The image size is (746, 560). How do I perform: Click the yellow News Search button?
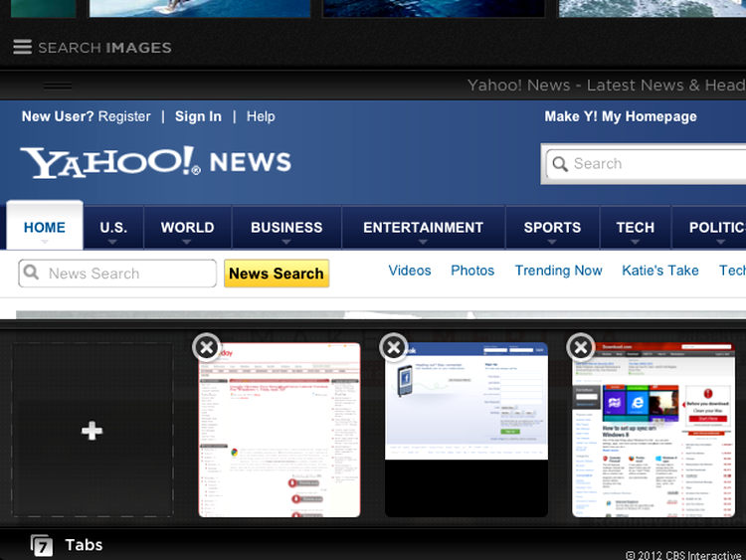click(277, 274)
